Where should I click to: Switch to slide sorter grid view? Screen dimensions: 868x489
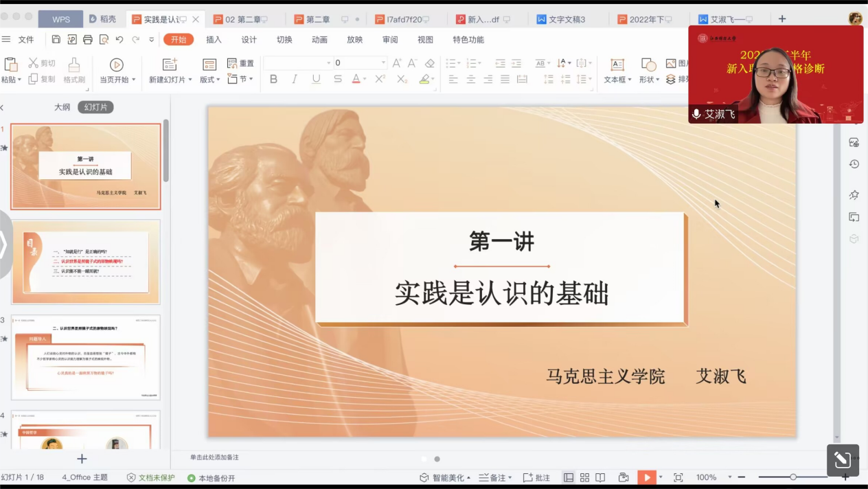coord(584,477)
